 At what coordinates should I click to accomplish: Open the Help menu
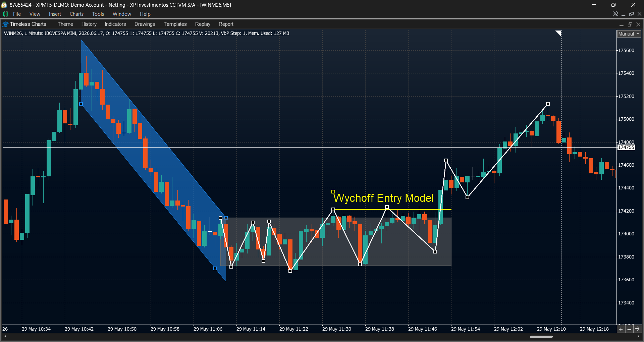tap(145, 14)
